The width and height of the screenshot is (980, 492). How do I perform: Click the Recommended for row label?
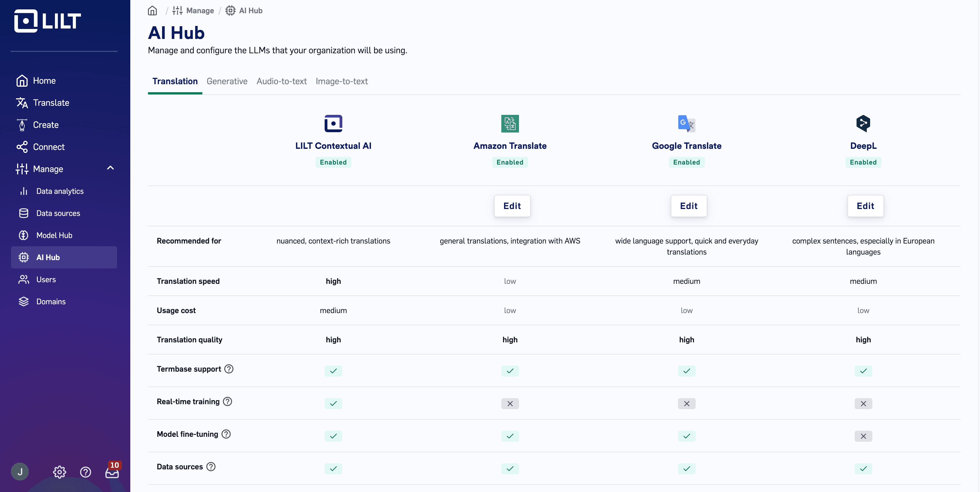[189, 241]
